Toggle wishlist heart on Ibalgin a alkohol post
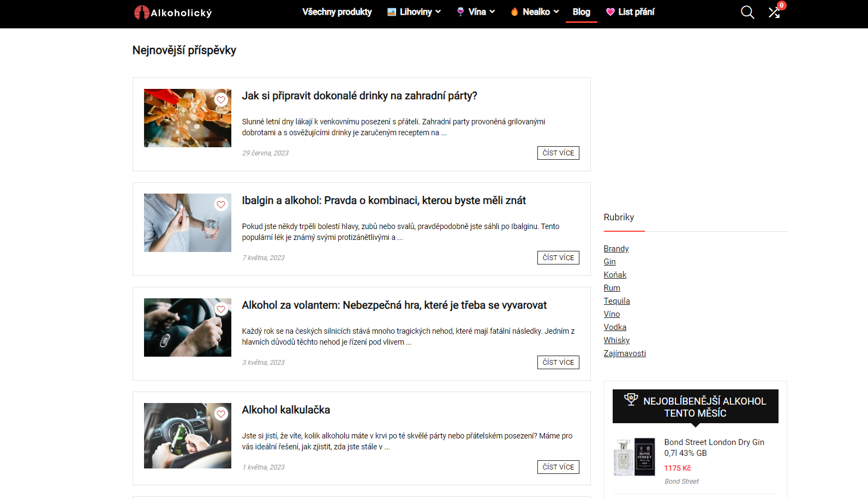 point(221,205)
